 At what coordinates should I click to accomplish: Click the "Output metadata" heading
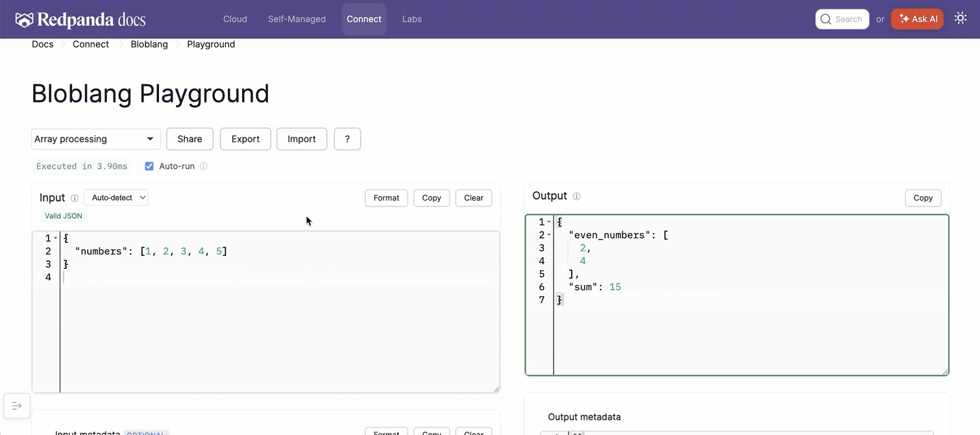click(584, 417)
